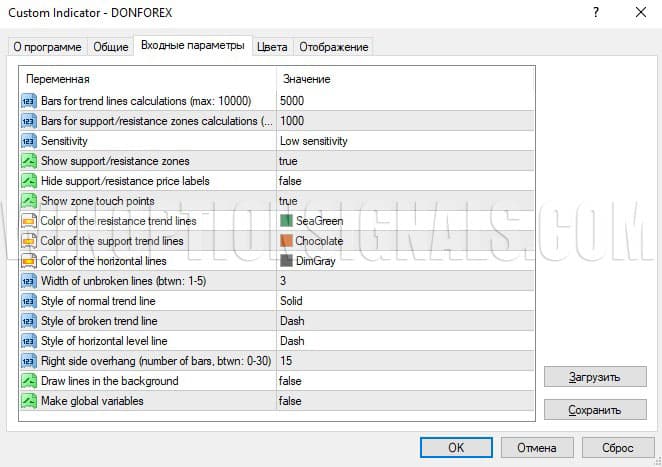The height and width of the screenshot is (467, 662).
Task: Click the icon beside 'Style of broken trend line'
Action: pyautogui.click(x=29, y=321)
